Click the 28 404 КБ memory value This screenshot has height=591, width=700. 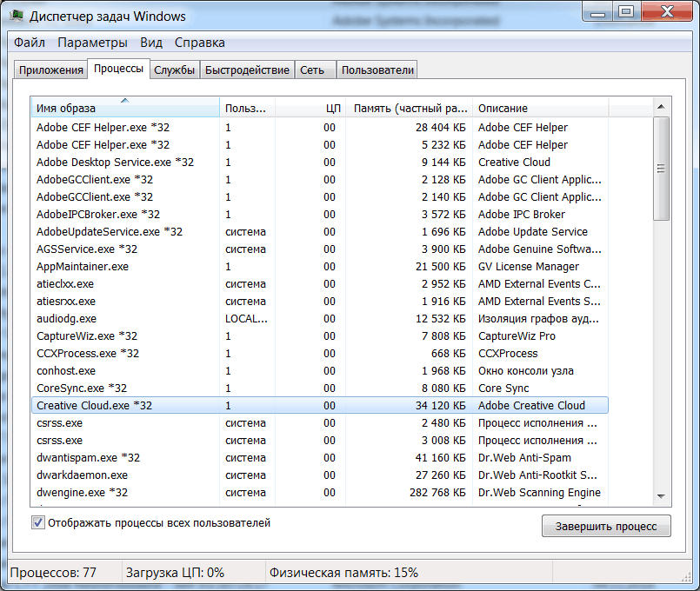(x=440, y=127)
